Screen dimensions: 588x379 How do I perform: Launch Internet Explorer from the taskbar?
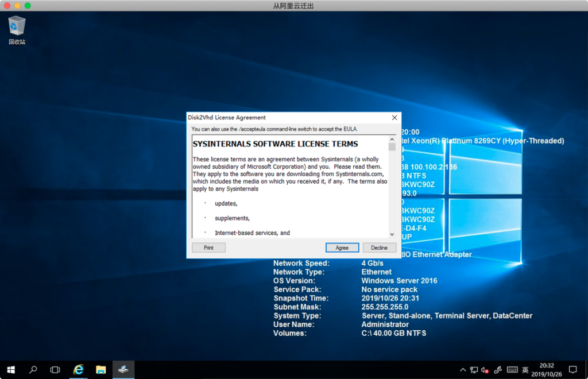tap(78, 369)
